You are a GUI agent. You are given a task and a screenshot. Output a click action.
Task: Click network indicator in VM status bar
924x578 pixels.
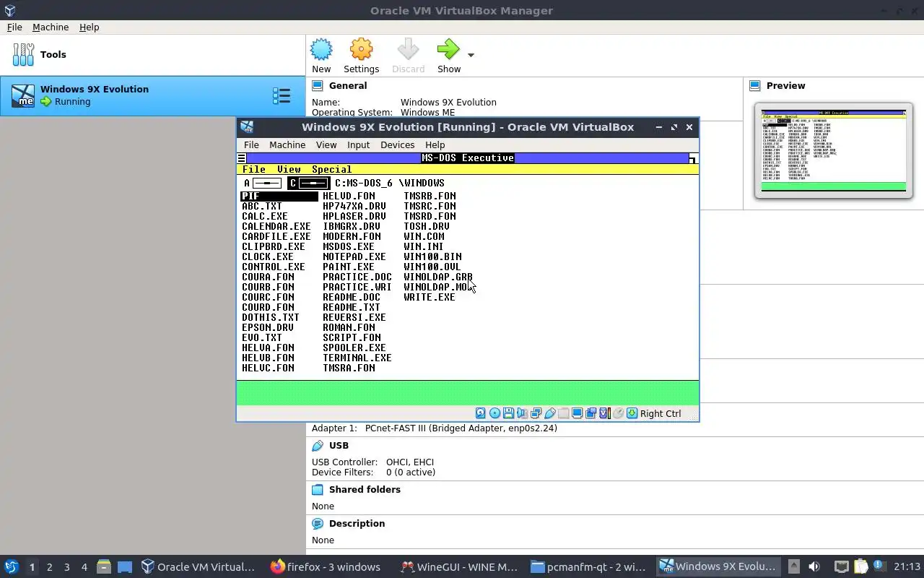(x=536, y=413)
